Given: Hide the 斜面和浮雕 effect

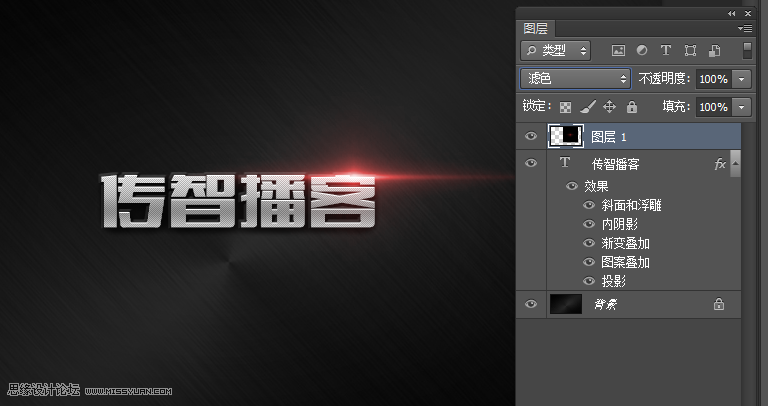Looking at the screenshot, I should [x=589, y=205].
